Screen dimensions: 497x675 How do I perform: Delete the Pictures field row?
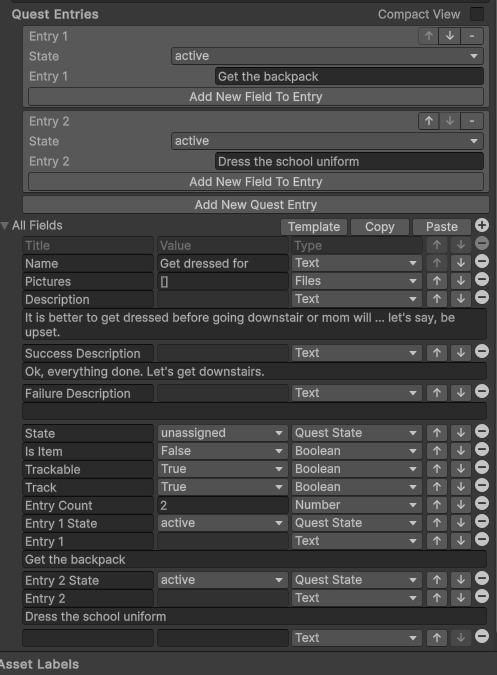[x=482, y=280]
